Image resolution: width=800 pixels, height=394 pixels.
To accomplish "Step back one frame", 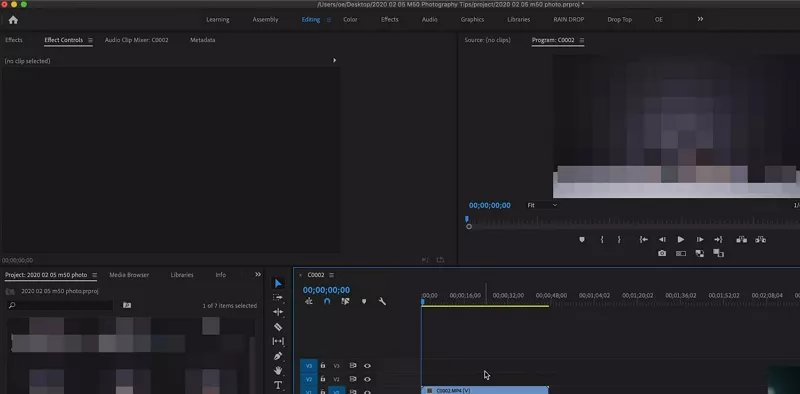I will pyautogui.click(x=662, y=239).
